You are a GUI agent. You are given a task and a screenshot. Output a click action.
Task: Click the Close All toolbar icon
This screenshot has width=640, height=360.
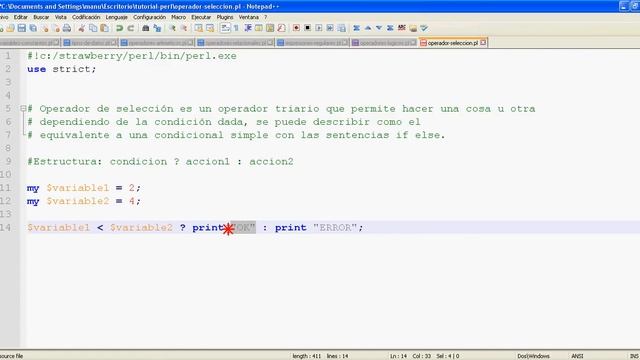pos(56,28)
